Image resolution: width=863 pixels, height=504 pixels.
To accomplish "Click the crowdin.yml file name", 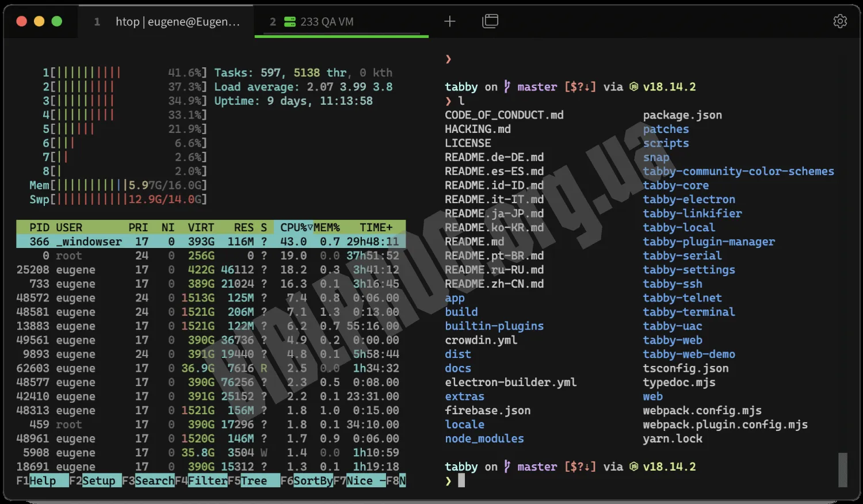I will (x=481, y=340).
